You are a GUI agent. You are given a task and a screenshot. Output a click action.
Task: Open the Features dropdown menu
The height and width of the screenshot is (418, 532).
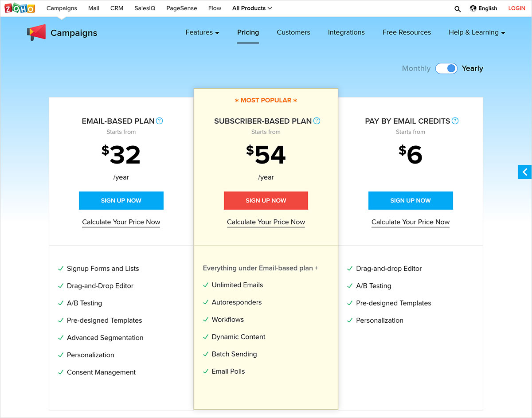(x=202, y=32)
